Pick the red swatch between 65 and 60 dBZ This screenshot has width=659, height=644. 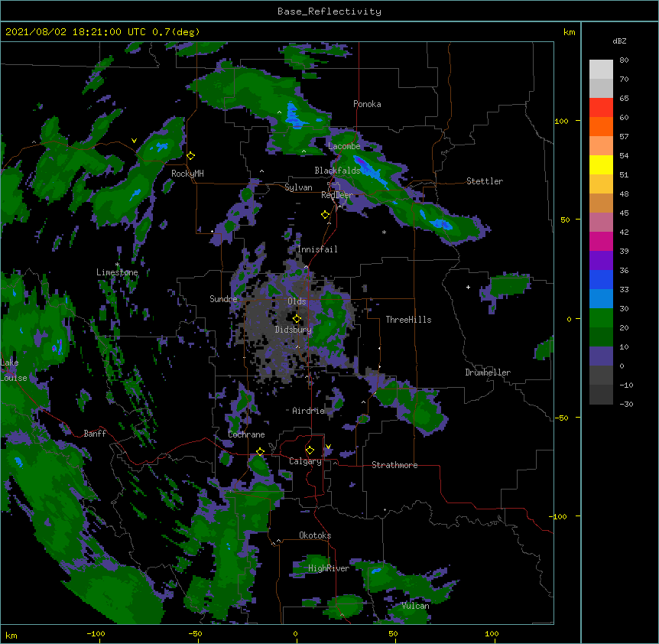601,108
